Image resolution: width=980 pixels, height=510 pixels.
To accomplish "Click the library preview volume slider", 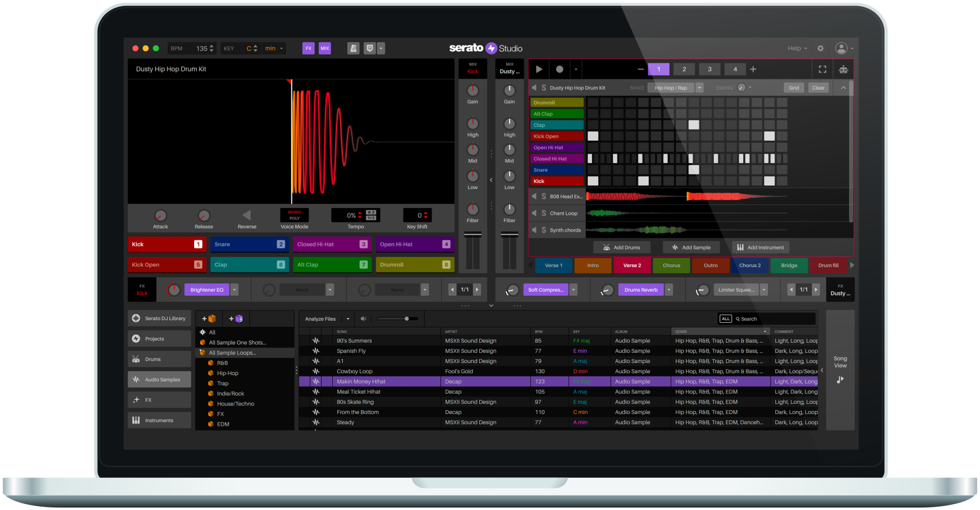I will 397,319.
